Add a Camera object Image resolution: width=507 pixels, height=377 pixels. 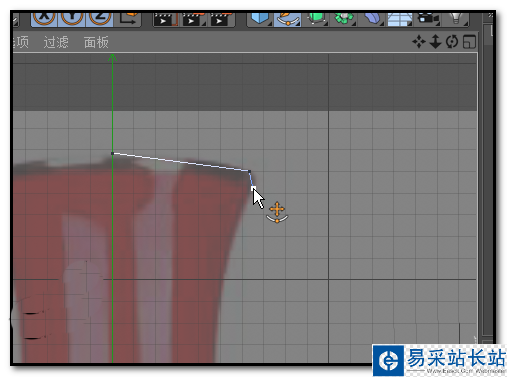[428, 19]
